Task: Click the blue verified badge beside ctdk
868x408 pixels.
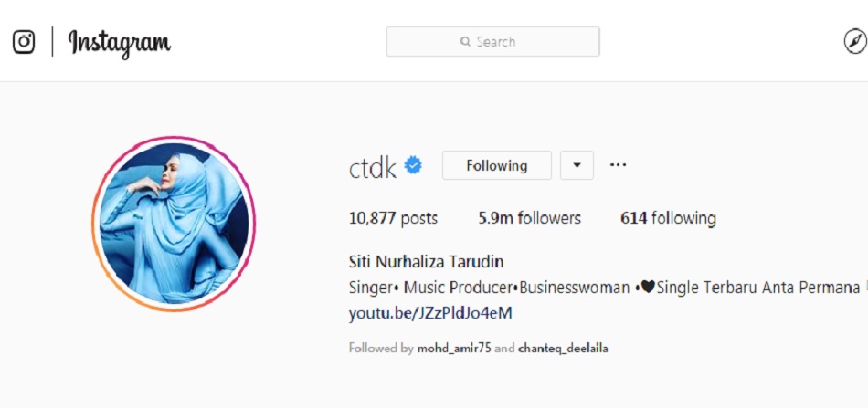Action: coord(413,164)
